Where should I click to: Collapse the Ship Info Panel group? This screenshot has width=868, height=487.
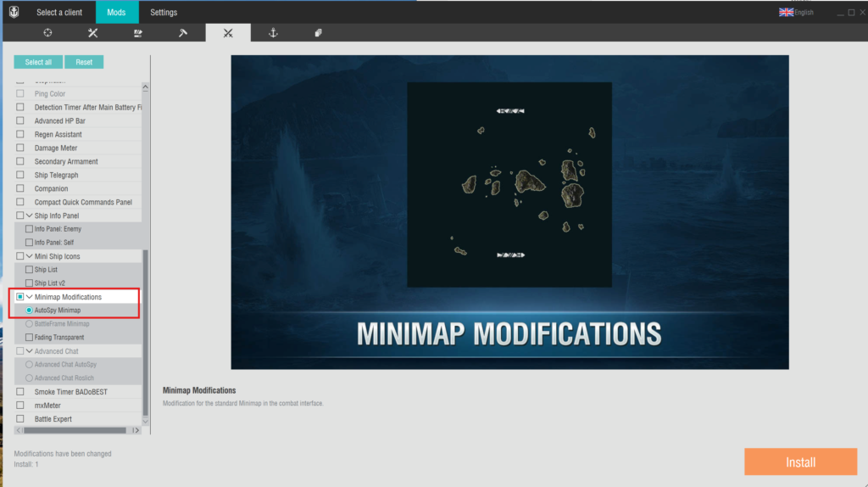tap(30, 216)
